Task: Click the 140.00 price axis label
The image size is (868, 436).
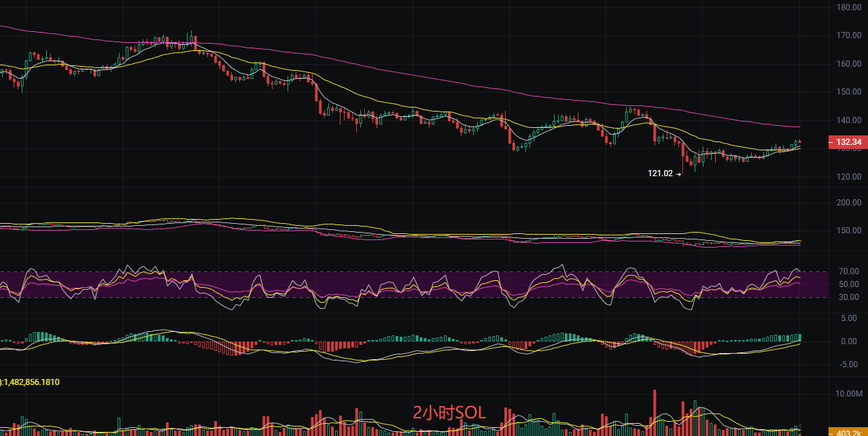Action: (x=849, y=120)
